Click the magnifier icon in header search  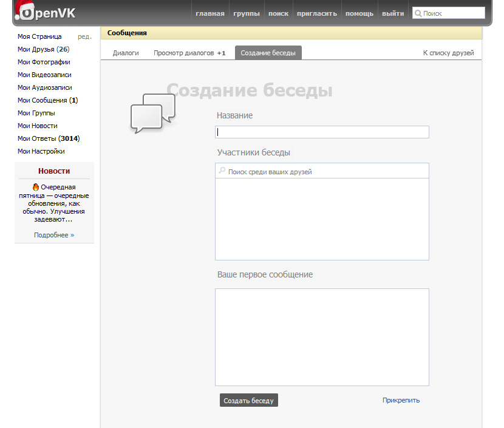pos(418,13)
